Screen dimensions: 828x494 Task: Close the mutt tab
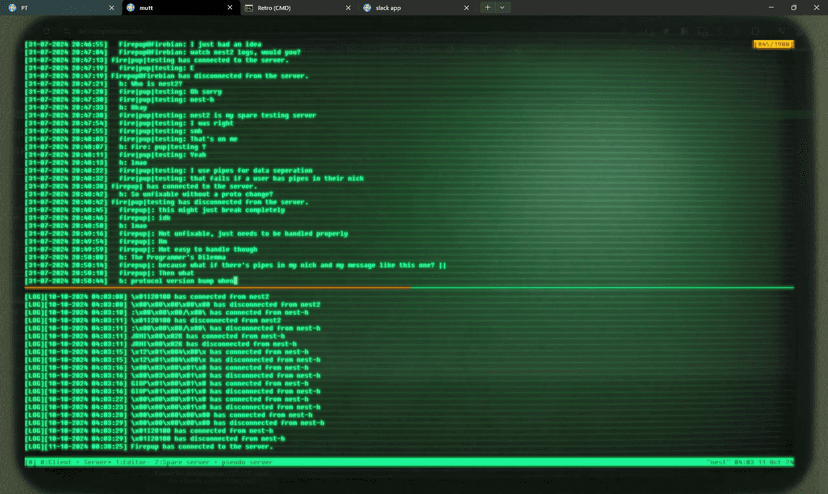pyautogui.click(x=230, y=7)
